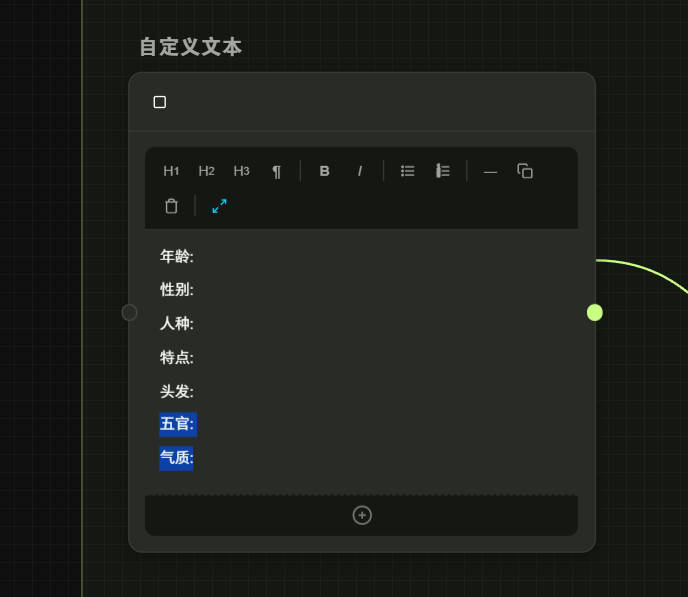
Task: Apply H3 heading format
Action: (241, 171)
